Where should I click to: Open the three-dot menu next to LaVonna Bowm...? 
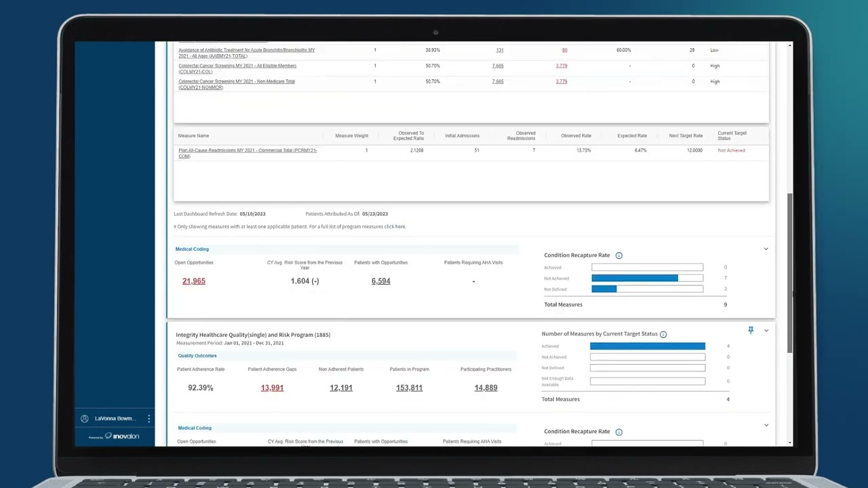click(x=149, y=419)
